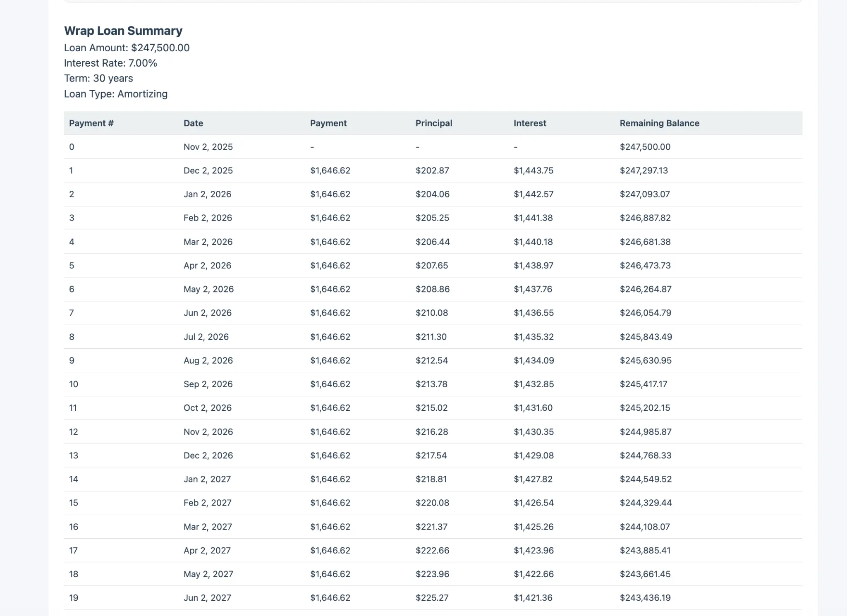
Task: Click the $202.87 principal value
Action: 431,170
